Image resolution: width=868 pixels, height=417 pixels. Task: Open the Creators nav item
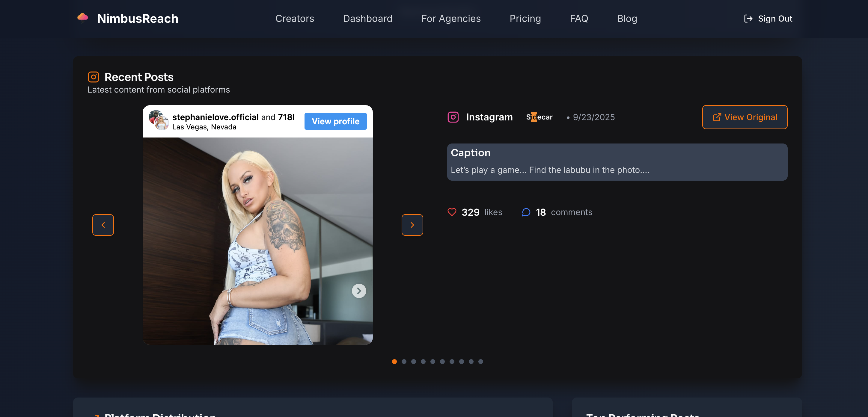[295, 19]
